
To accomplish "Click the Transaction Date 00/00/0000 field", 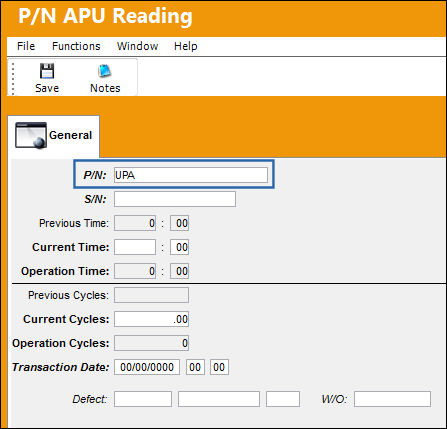I will (x=147, y=367).
